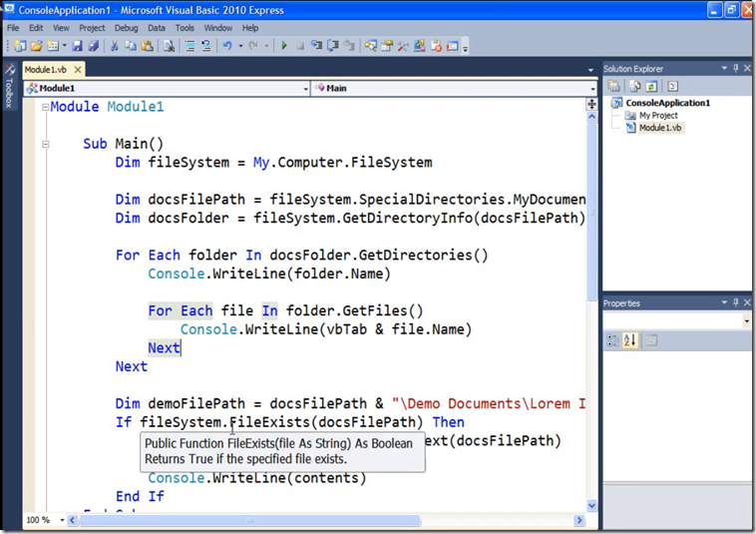
Task: Open the Undo history dropdown arrow
Action: (240, 46)
